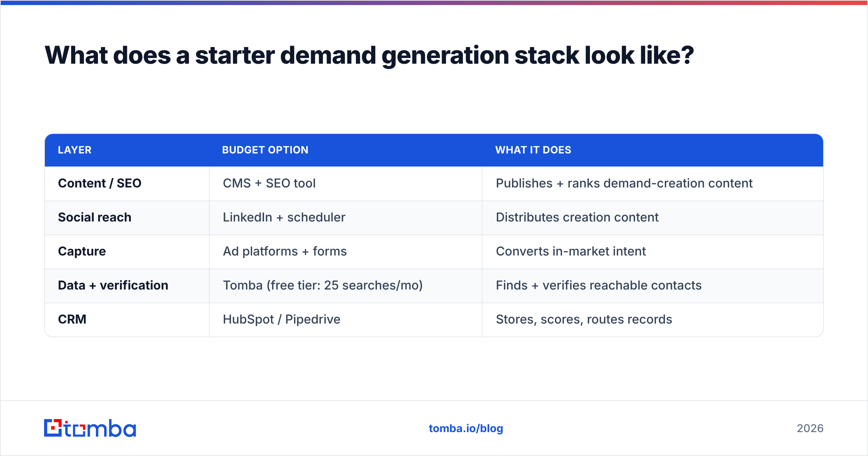Click the starter demand generation stack heading
868x456 pixels.
pos(369,56)
